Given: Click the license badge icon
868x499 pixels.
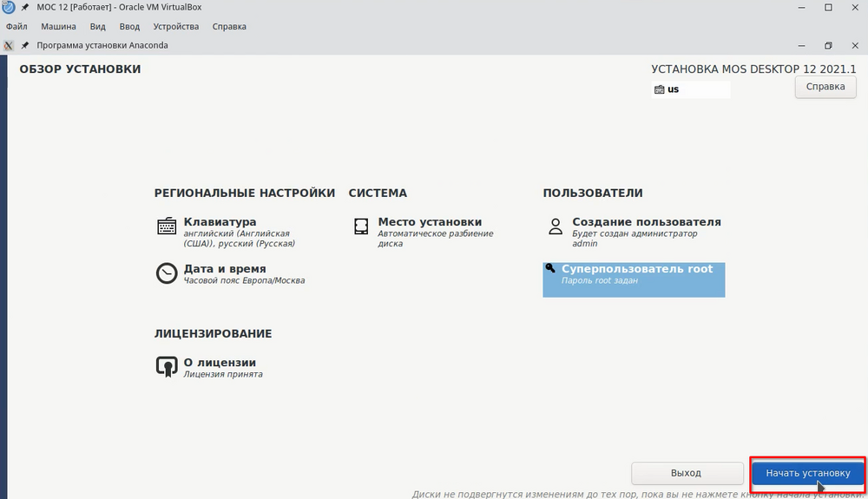Looking at the screenshot, I should click(167, 367).
